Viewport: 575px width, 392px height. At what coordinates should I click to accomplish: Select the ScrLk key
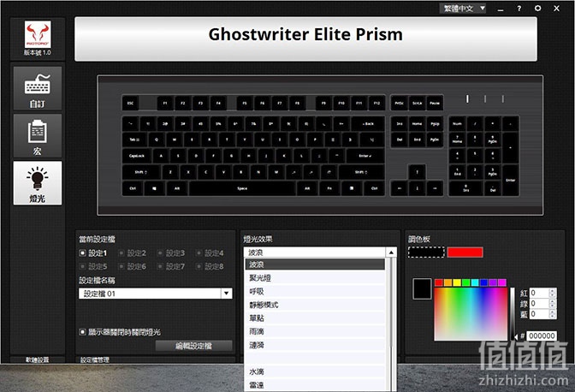click(417, 104)
